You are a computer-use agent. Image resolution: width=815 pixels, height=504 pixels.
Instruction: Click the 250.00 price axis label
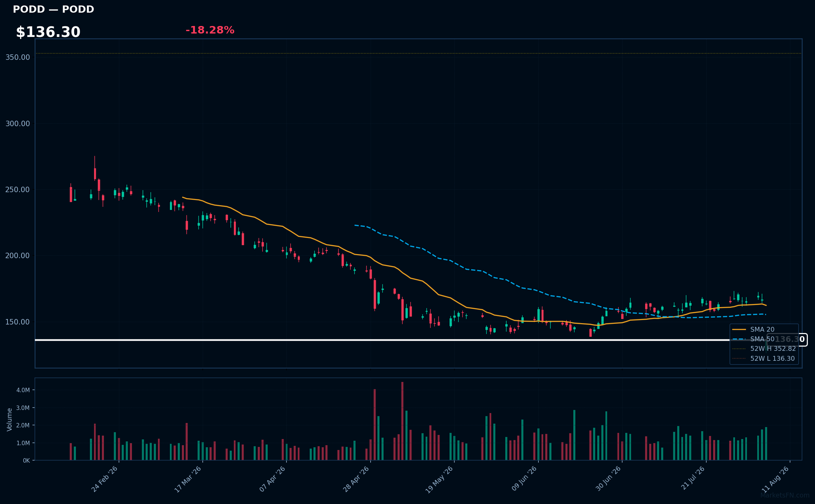pyautogui.click(x=18, y=190)
